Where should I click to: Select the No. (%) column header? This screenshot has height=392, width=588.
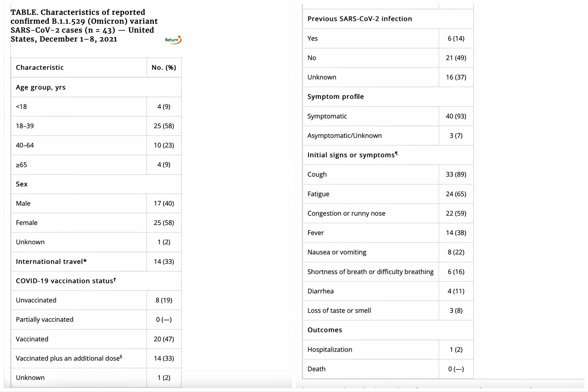(164, 68)
